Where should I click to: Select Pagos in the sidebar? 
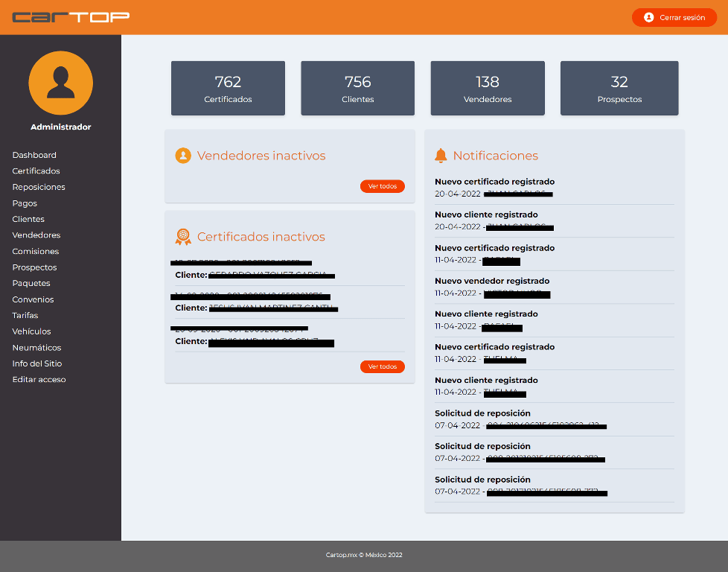[x=25, y=203]
